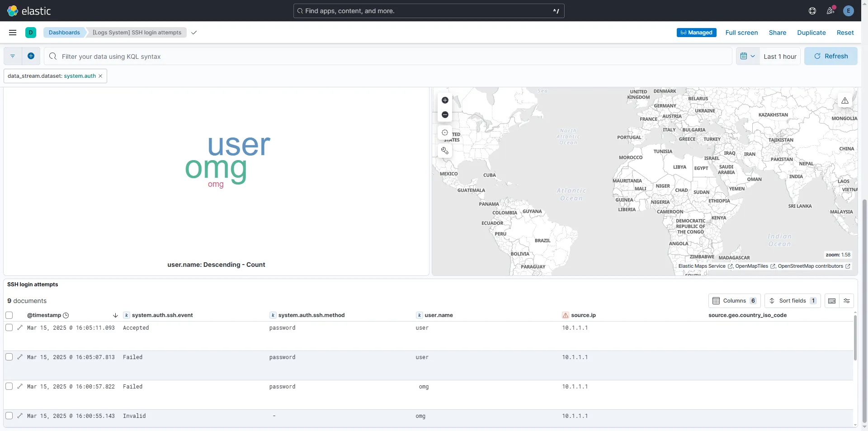Click Share in the top menu
Viewport: 868px width, 431px height.
(x=777, y=33)
